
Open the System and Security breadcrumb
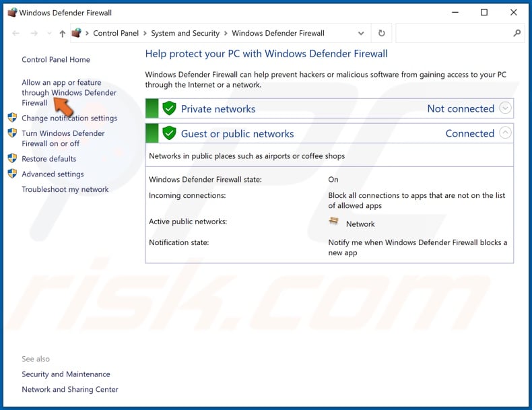pos(185,33)
